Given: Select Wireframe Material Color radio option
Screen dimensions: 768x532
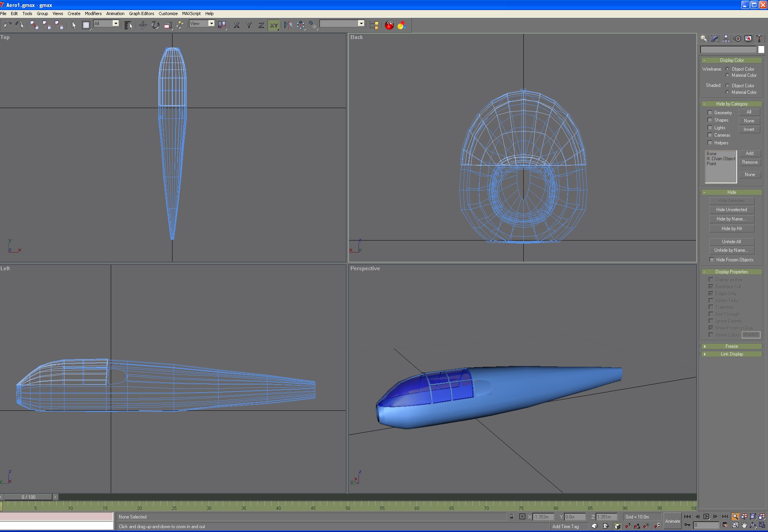Looking at the screenshot, I should (x=727, y=75).
